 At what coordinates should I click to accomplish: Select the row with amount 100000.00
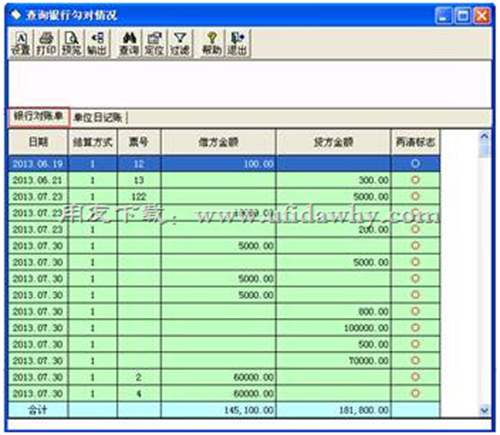click(x=224, y=328)
